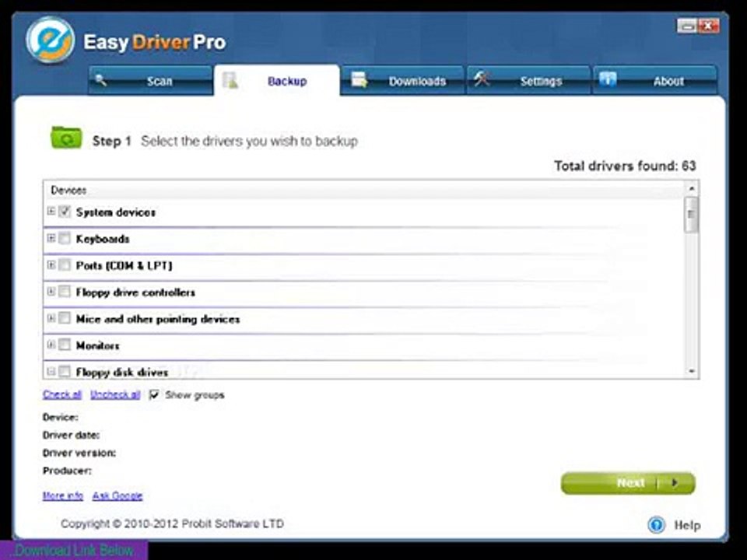Viewport: 747px width, 560px height.
Task: Open the Scan tab
Action: point(150,80)
